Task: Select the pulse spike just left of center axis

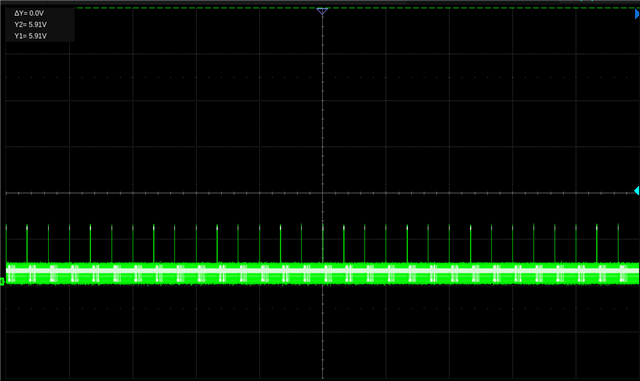Action: click(302, 243)
